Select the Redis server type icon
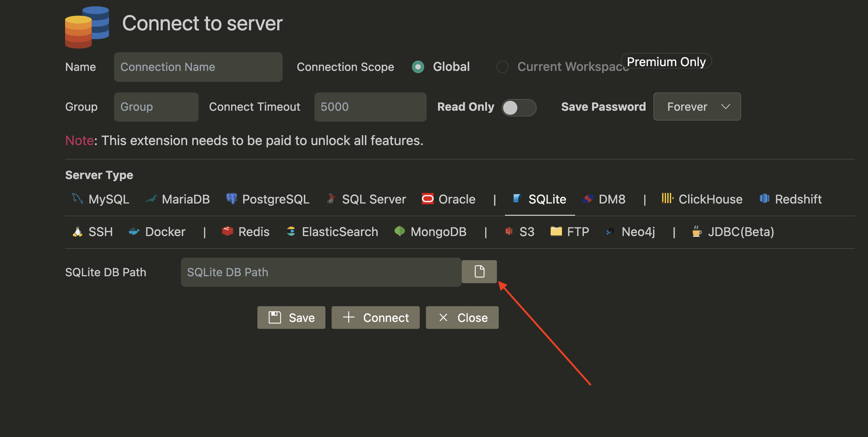Screen dimensions: 868x437 (x=227, y=232)
